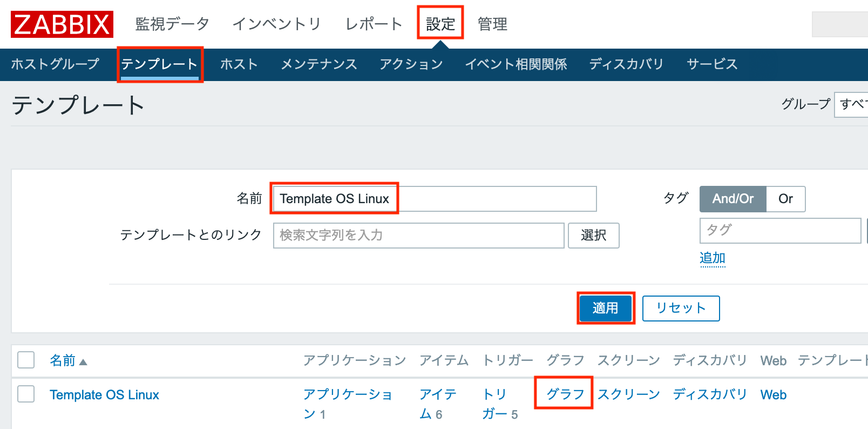Switch to the アクション tab

click(x=411, y=64)
